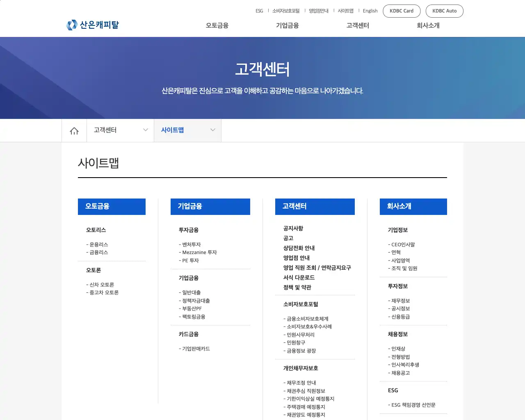Open the ESG utility link
525x420 pixels.
click(259, 11)
